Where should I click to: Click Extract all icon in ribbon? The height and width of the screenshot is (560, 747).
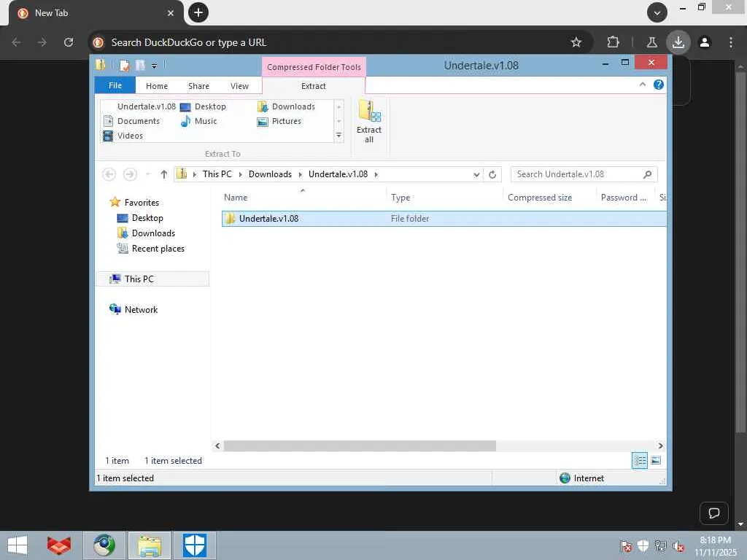coord(369,122)
